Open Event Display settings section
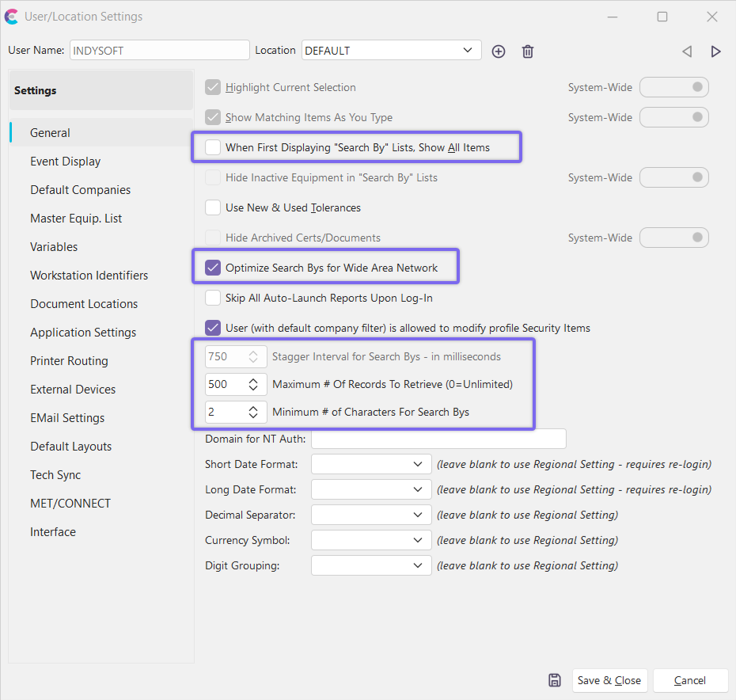The height and width of the screenshot is (700, 736). 66,162
